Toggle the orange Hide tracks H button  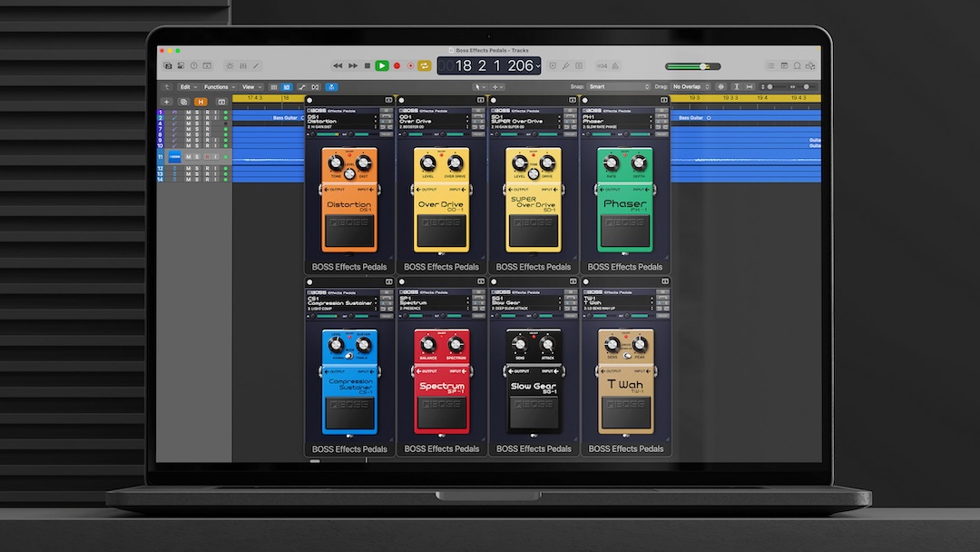201,102
